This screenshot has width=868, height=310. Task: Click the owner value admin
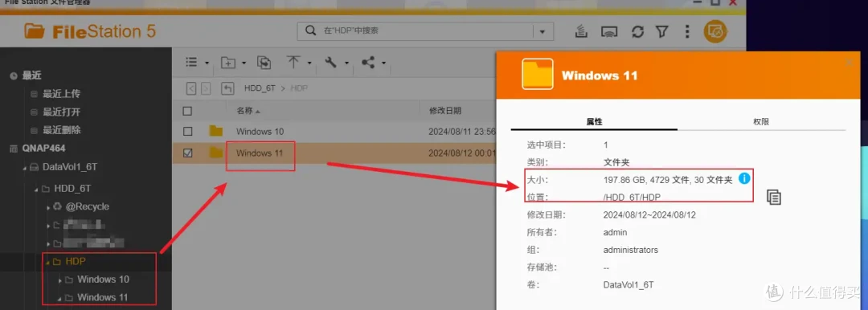point(615,233)
